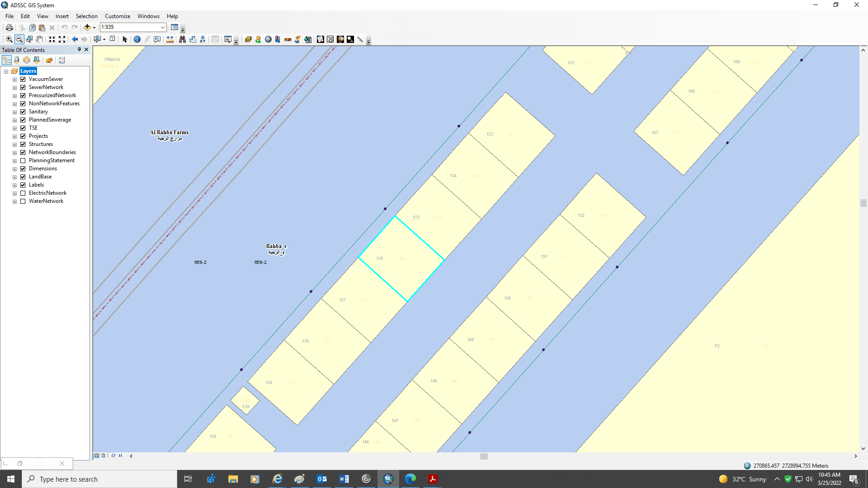Enable the WaterNetwork layer checkbox

pos(23,201)
